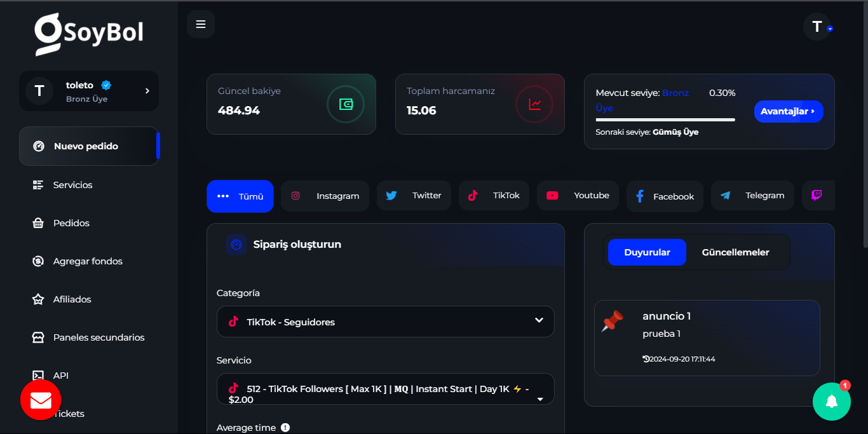Select the Duyurular tab
Image resolution: width=868 pixels, height=434 pixels.
[x=647, y=252]
